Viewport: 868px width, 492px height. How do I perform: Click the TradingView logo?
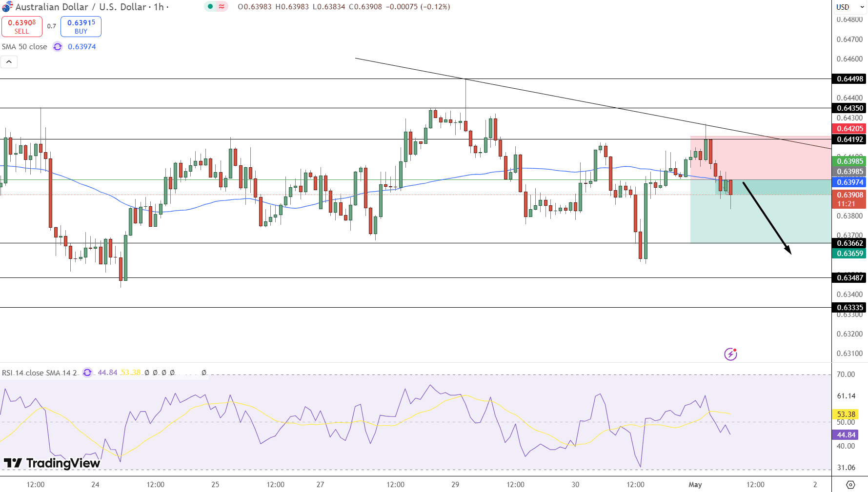coord(52,463)
